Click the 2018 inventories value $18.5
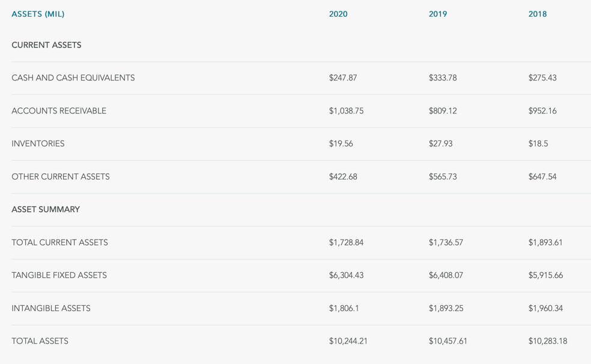Image resolution: width=591 pixels, height=364 pixels. [x=538, y=144]
